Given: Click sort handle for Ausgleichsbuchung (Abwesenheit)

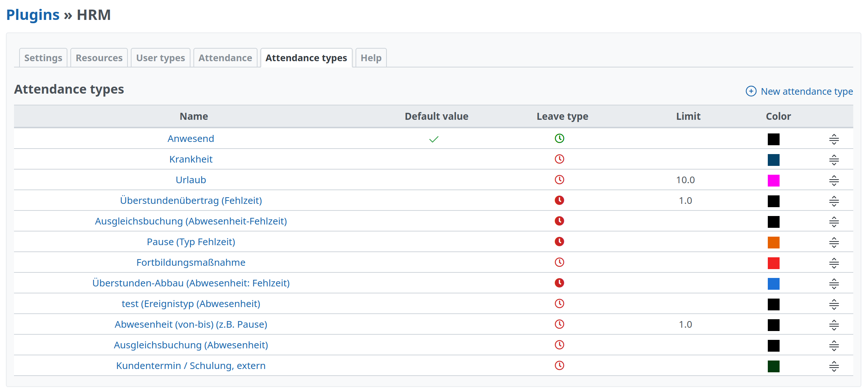Looking at the screenshot, I should coord(834,346).
